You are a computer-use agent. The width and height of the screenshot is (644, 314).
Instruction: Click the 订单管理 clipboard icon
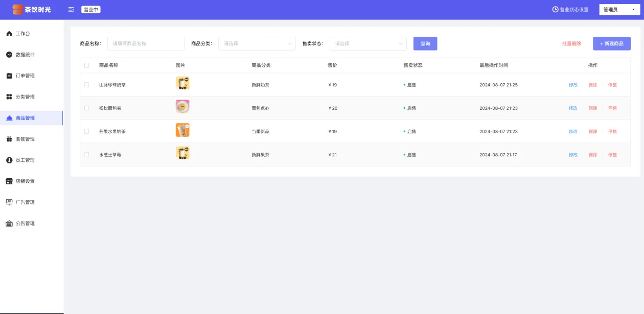point(9,76)
